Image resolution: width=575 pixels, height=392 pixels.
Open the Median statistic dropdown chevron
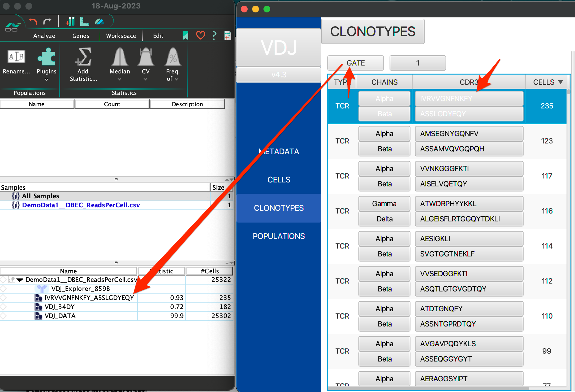tap(119, 79)
